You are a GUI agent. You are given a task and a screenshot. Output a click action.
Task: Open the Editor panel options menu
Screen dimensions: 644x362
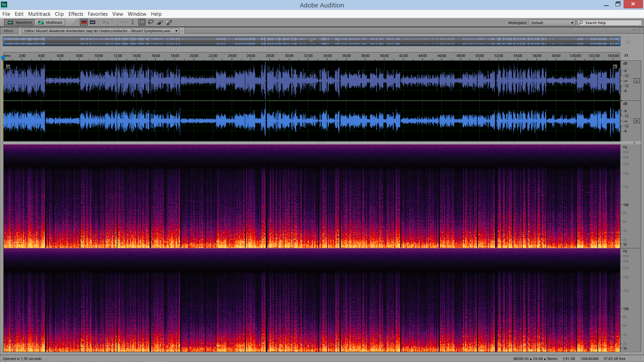pos(635,31)
